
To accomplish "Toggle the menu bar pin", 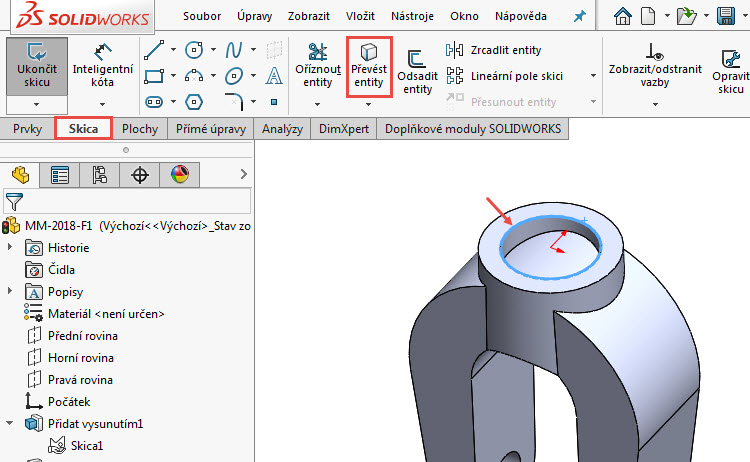I will click(x=579, y=17).
